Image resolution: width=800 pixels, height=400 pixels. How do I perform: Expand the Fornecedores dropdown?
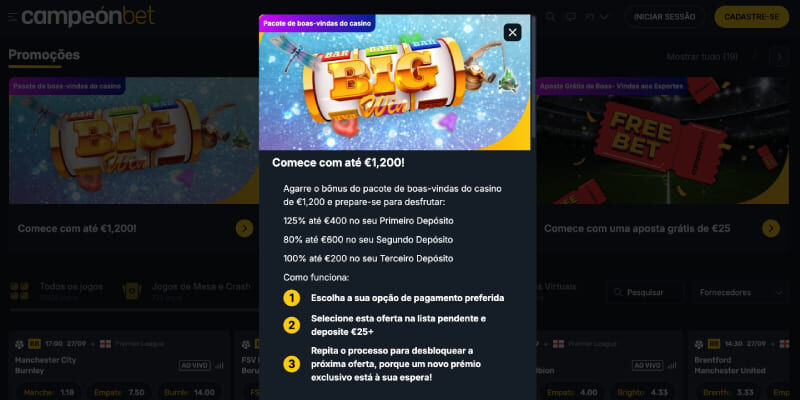coord(739,292)
